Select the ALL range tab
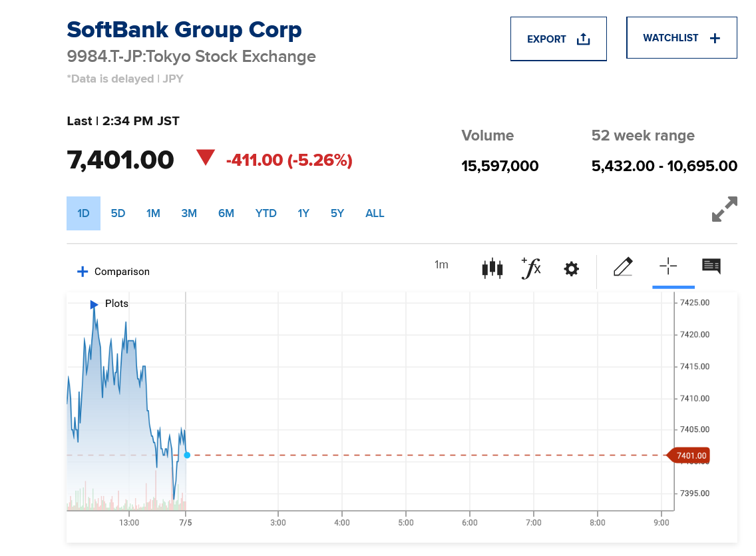Image resolution: width=756 pixels, height=556 pixels. 375,213
